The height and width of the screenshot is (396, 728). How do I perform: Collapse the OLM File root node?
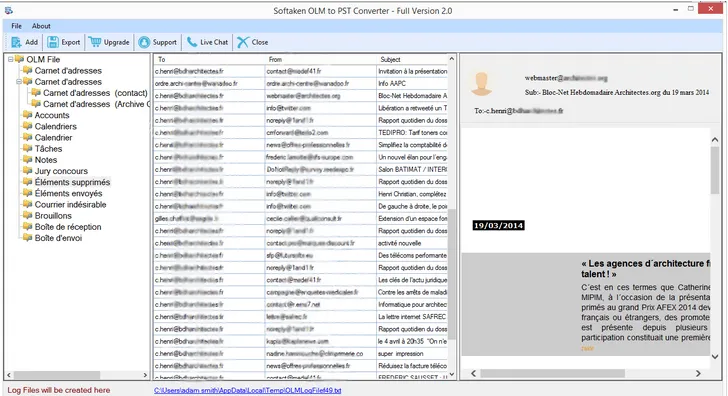click(10, 59)
